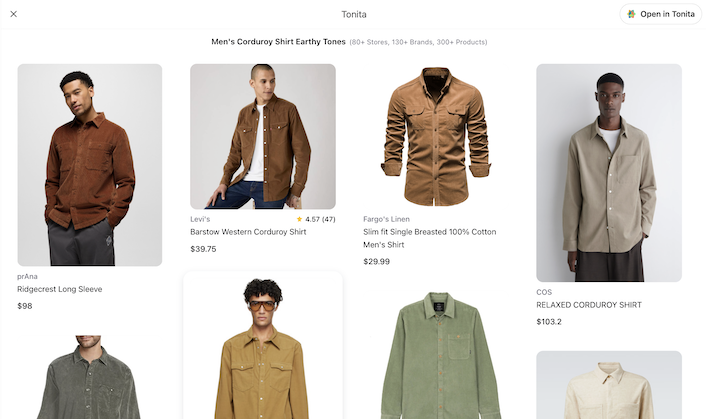
Task: Click the Barstow Western Corduroy Shirt title
Action: click(248, 232)
